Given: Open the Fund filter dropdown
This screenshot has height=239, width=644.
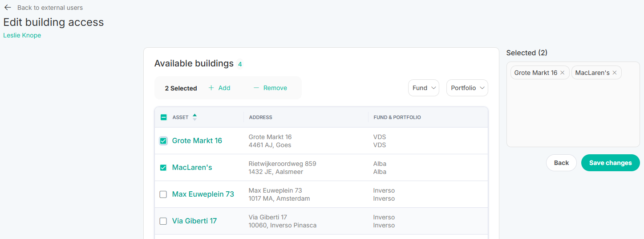Looking at the screenshot, I should [424, 88].
